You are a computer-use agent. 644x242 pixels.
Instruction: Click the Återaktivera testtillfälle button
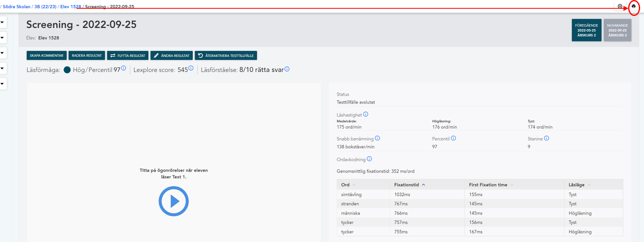(x=226, y=56)
